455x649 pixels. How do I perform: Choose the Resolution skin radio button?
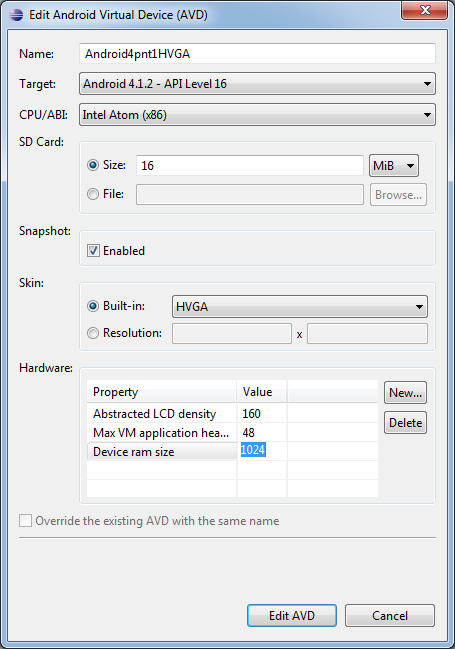pos(93,333)
